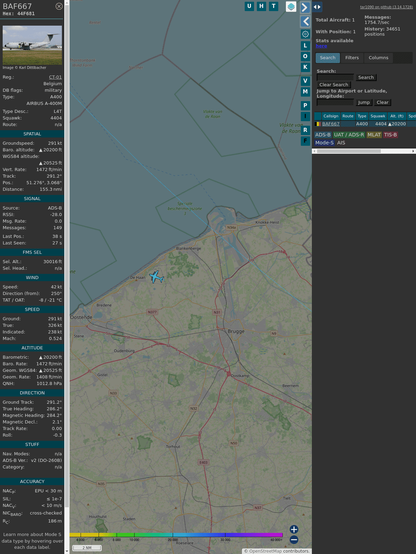Click the Jump to Airport input field
Screen dimensions: 416x554
pyautogui.click(x=335, y=102)
